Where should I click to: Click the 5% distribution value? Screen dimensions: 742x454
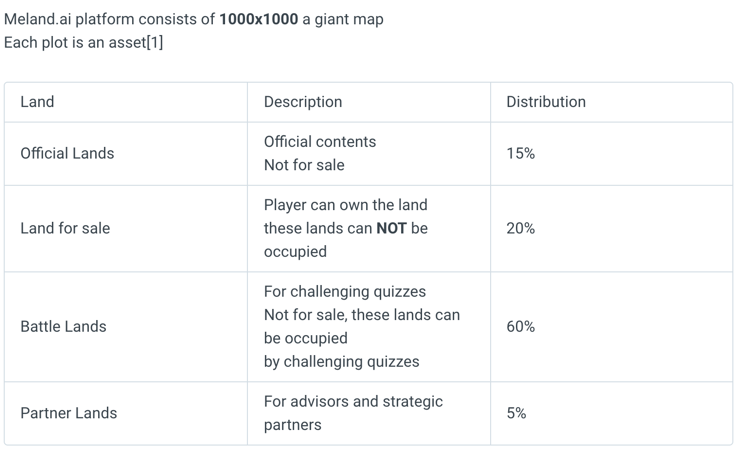pos(516,413)
